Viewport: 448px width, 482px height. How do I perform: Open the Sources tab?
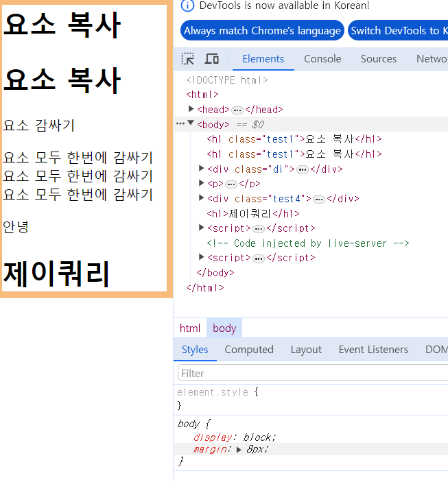379,59
